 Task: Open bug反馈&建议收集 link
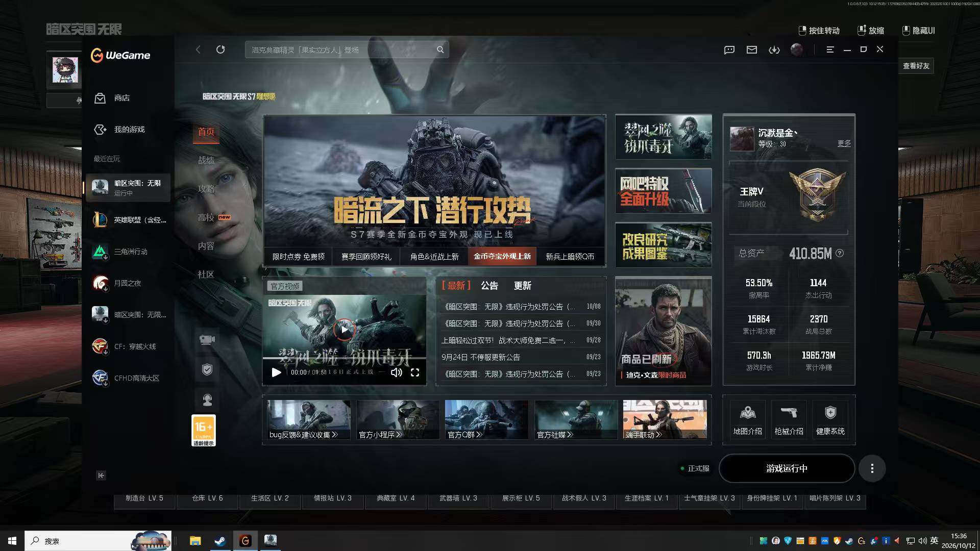tap(309, 419)
